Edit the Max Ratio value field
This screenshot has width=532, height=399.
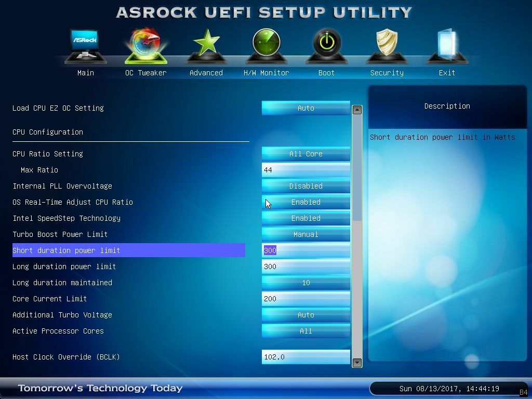[x=305, y=170]
